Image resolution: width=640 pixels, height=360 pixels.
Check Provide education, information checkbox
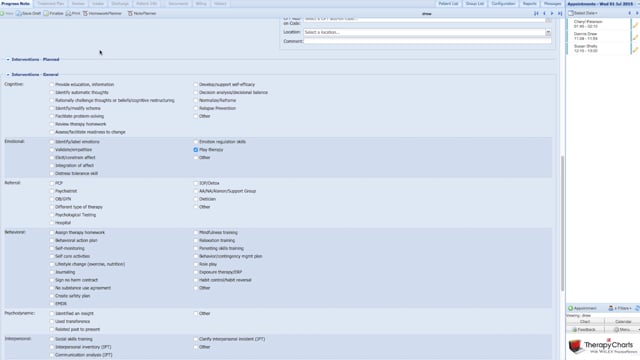(x=52, y=84)
